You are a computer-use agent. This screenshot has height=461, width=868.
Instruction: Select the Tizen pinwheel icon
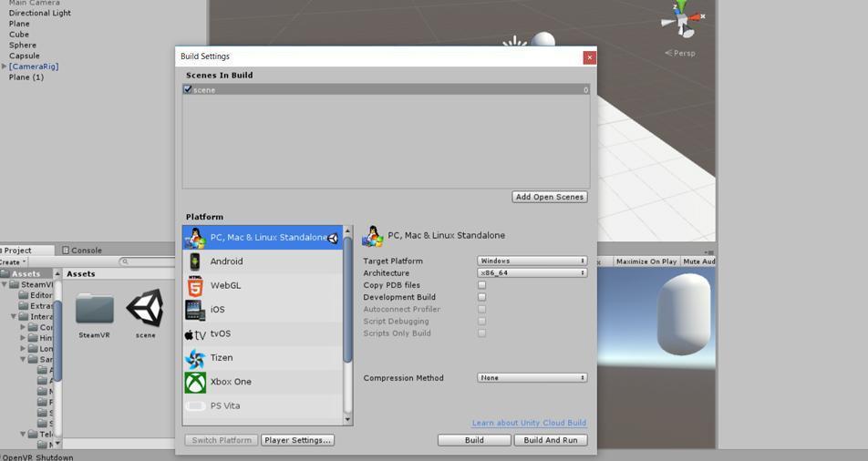(x=195, y=359)
